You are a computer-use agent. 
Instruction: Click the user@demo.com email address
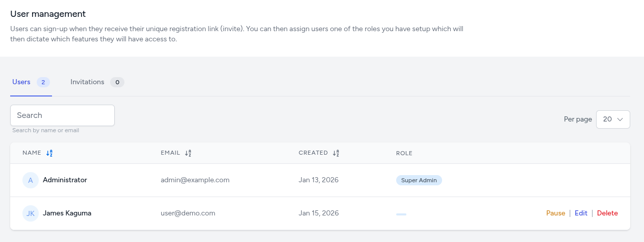(188, 213)
